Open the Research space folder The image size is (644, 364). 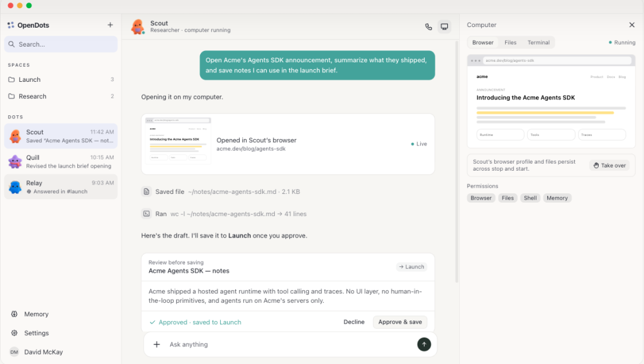[61, 96]
